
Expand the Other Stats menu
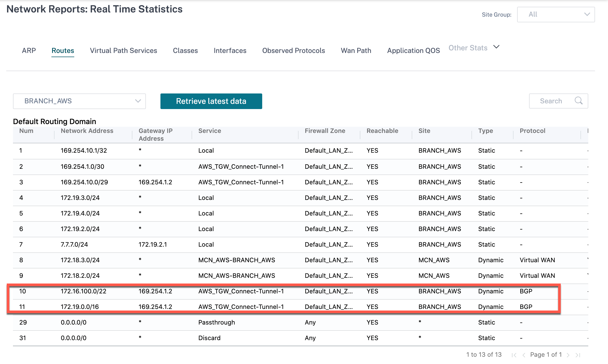click(x=474, y=48)
